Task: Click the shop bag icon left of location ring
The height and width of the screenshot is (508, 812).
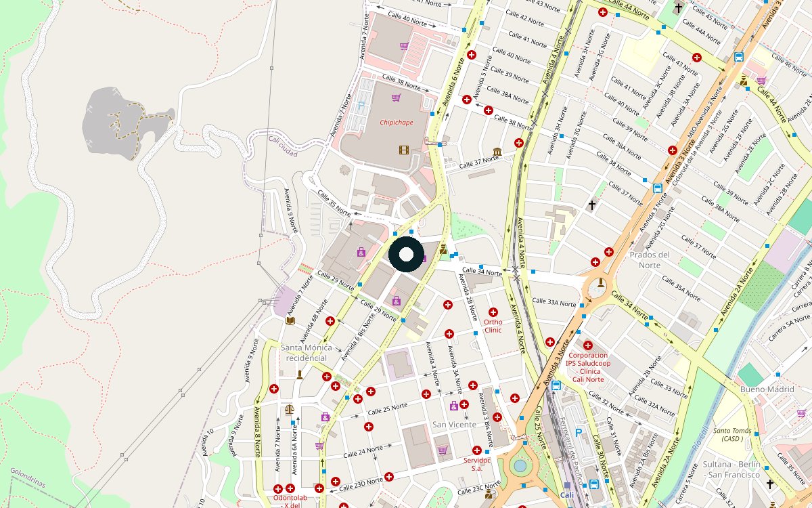Action: coord(361,252)
